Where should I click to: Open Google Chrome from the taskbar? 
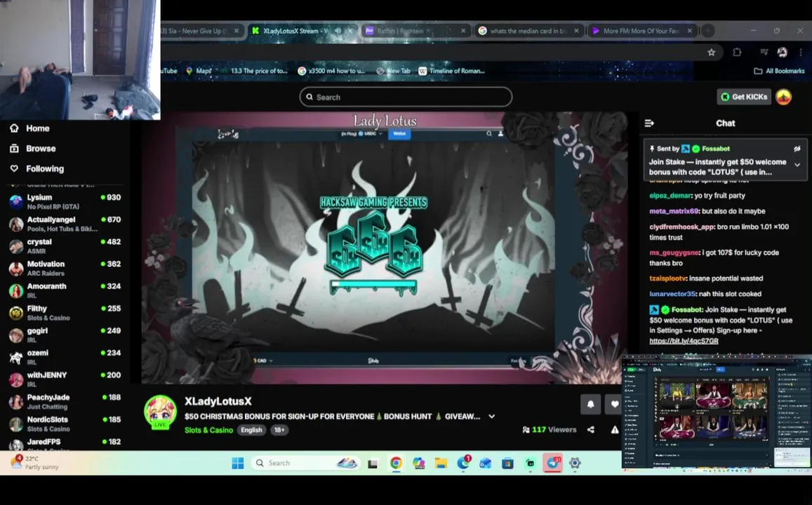click(x=396, y=463)
